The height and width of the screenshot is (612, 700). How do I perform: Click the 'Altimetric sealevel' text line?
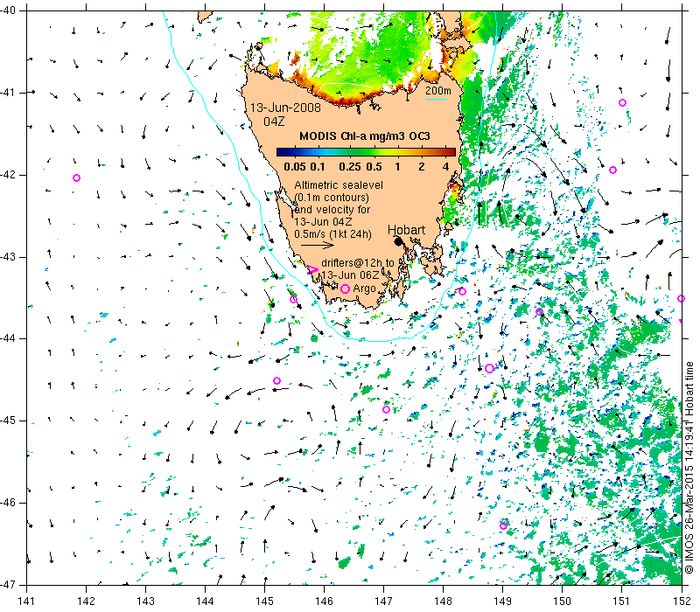(x=339, y=184)
